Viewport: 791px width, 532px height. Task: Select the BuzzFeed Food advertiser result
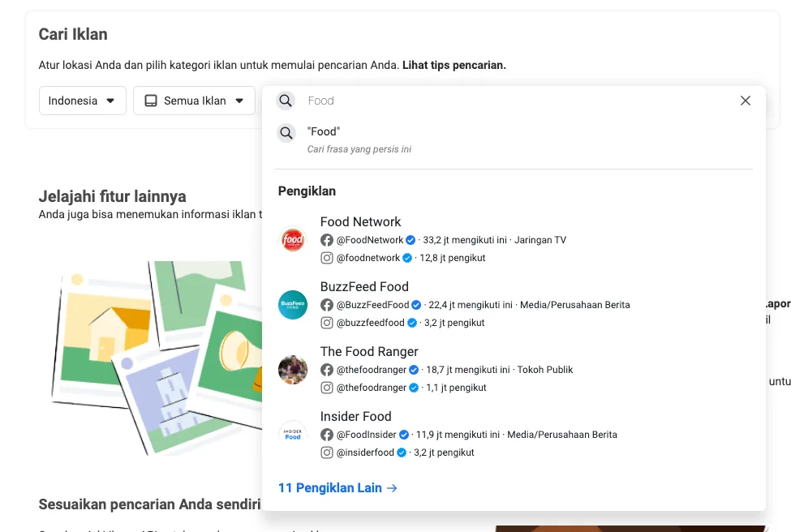tap(365, 286)
